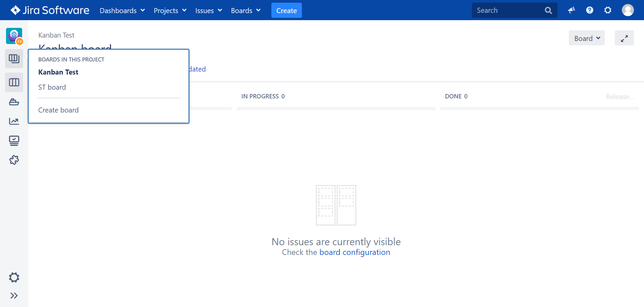Click the IN PROGRESS 0 column header

(x=263, y=96)
